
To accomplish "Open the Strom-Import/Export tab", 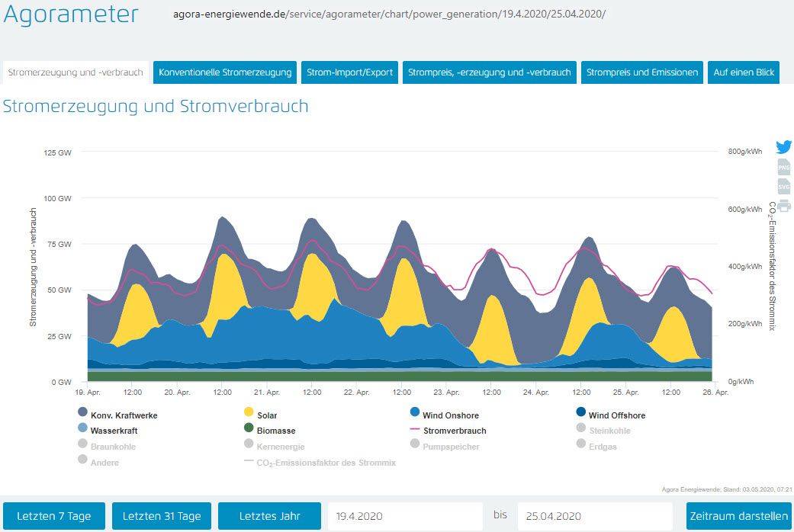I will coord(349,72).
